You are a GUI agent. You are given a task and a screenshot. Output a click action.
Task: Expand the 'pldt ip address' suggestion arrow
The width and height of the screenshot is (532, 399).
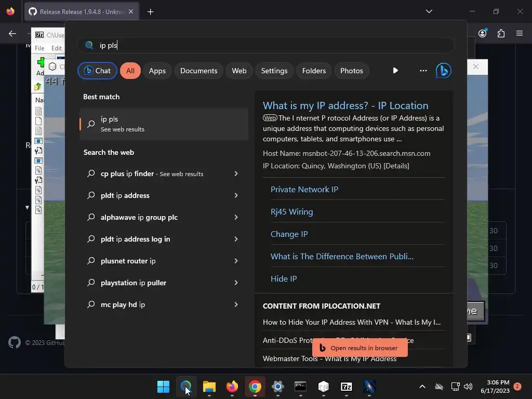point(236,195)
